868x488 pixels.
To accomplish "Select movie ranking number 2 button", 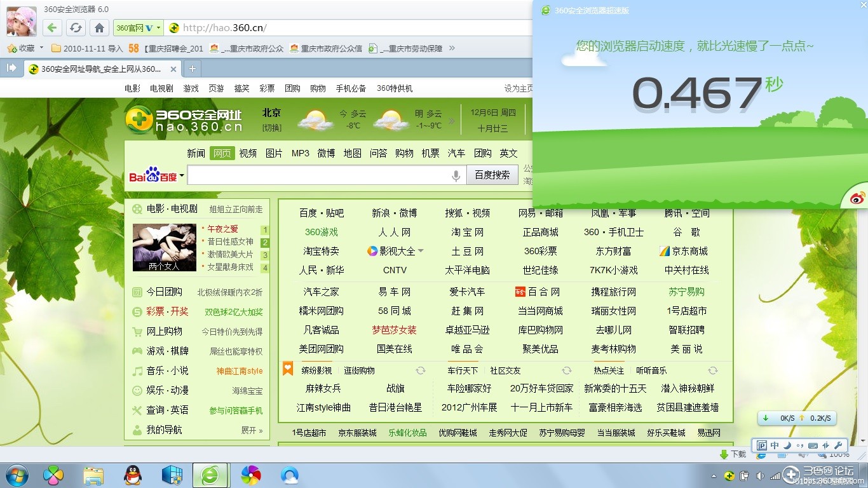I will pyautogui.click(x=265, y=243).
